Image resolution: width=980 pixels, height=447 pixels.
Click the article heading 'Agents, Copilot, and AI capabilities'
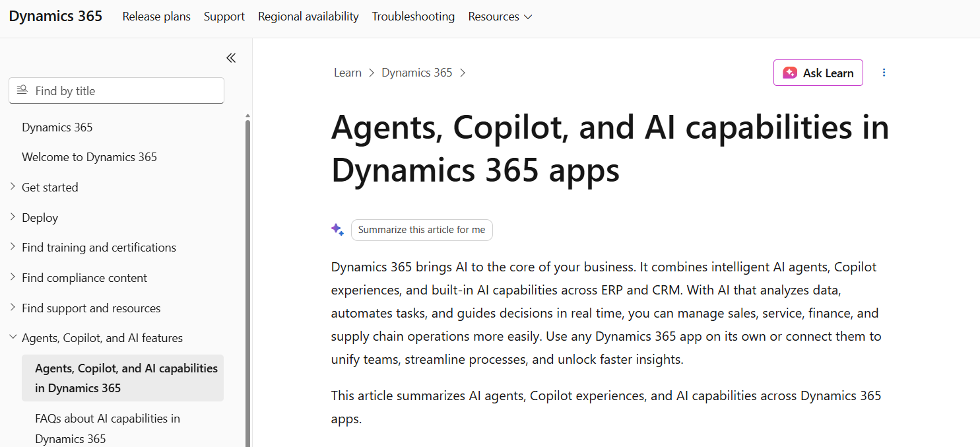[x=610, y=149]
